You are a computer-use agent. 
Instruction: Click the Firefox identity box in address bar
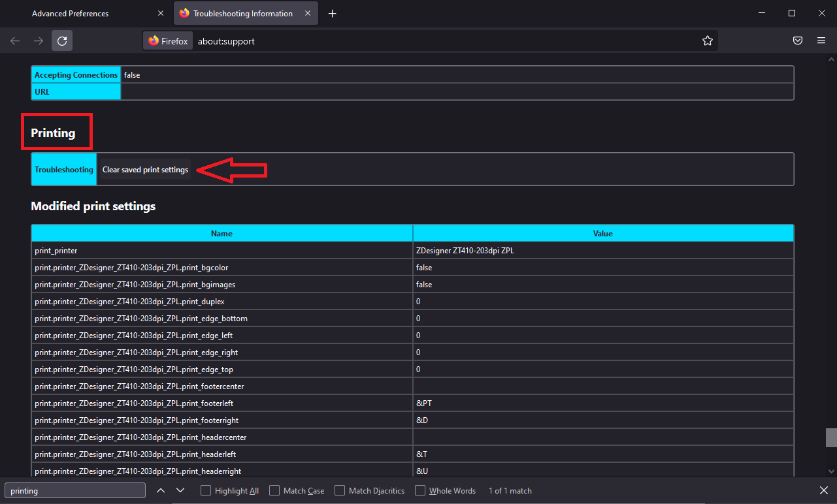(168, 41)
